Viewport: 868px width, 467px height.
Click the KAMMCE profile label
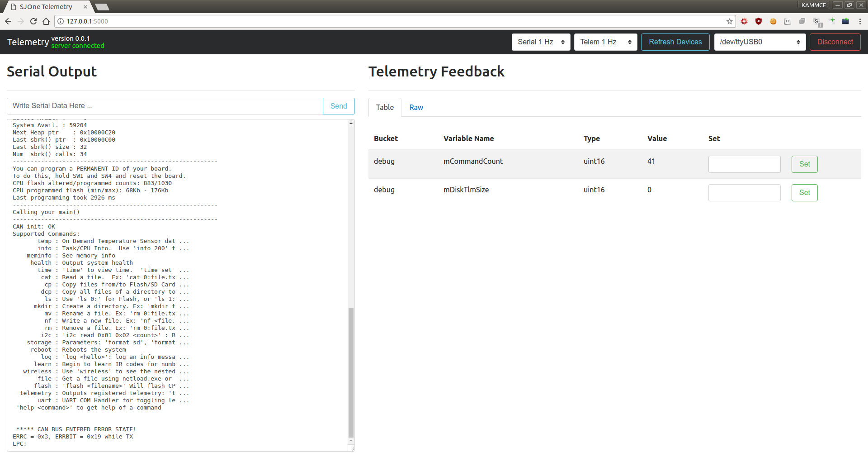coord(814,5)
